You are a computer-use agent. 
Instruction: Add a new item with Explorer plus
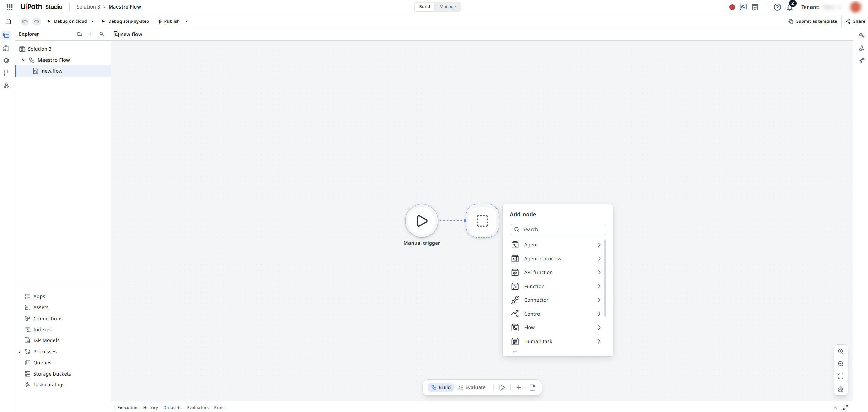(x=91, y=34)
